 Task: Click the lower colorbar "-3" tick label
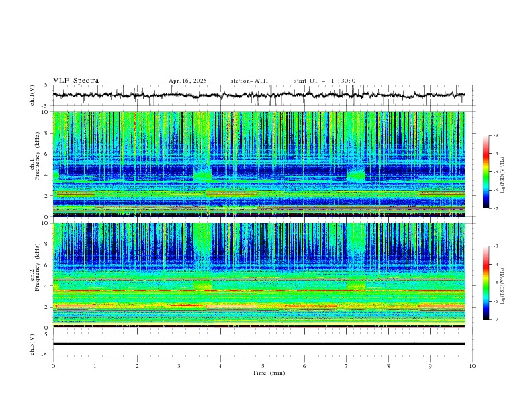point(496,246)
